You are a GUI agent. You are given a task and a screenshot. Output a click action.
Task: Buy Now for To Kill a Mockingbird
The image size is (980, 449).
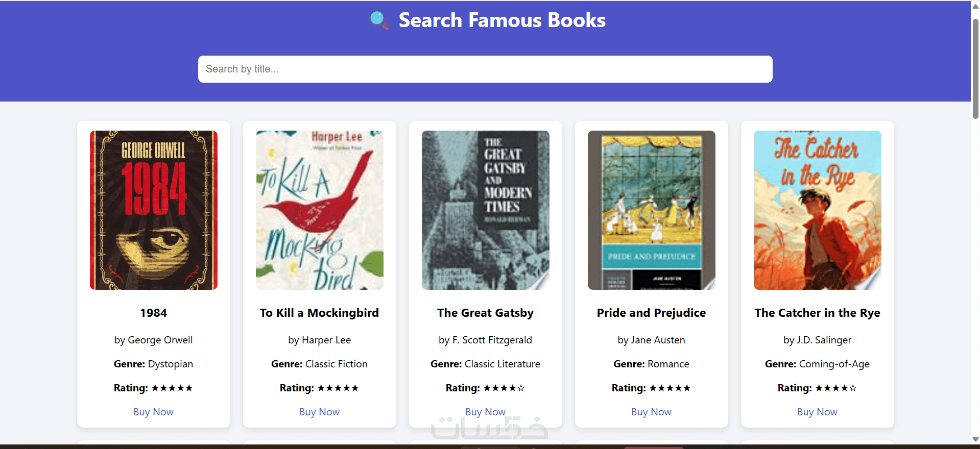[319, 412]
